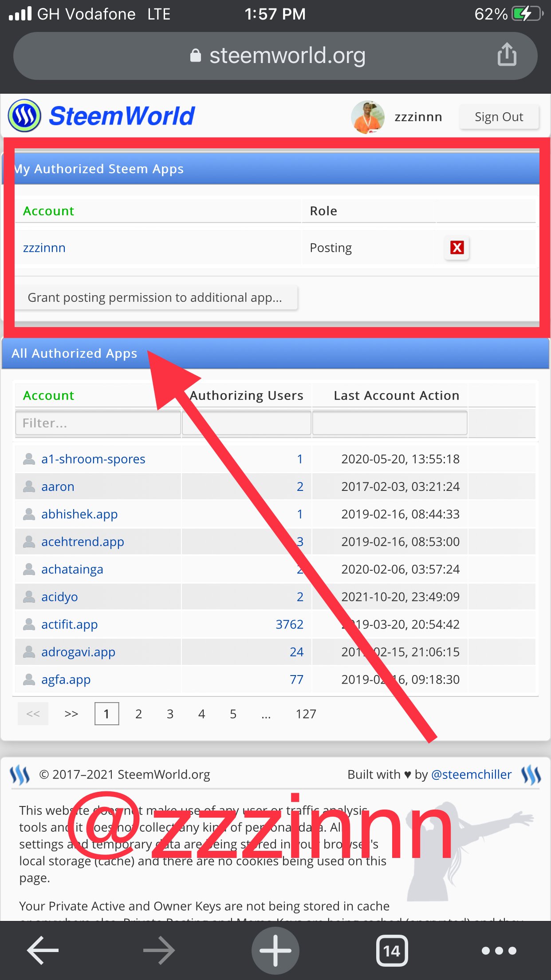Go to previous page with << button
Viewport: 551px width, 980px height.
tap(33, 714)
